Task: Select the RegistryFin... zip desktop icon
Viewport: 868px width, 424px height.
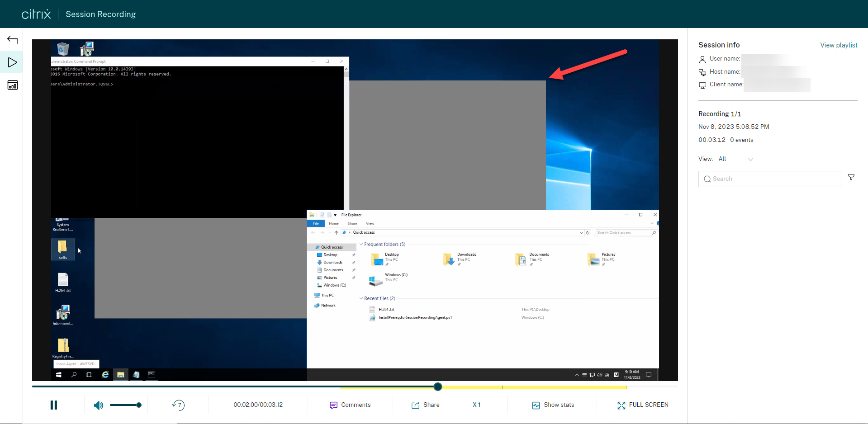Action: point(63,348)
